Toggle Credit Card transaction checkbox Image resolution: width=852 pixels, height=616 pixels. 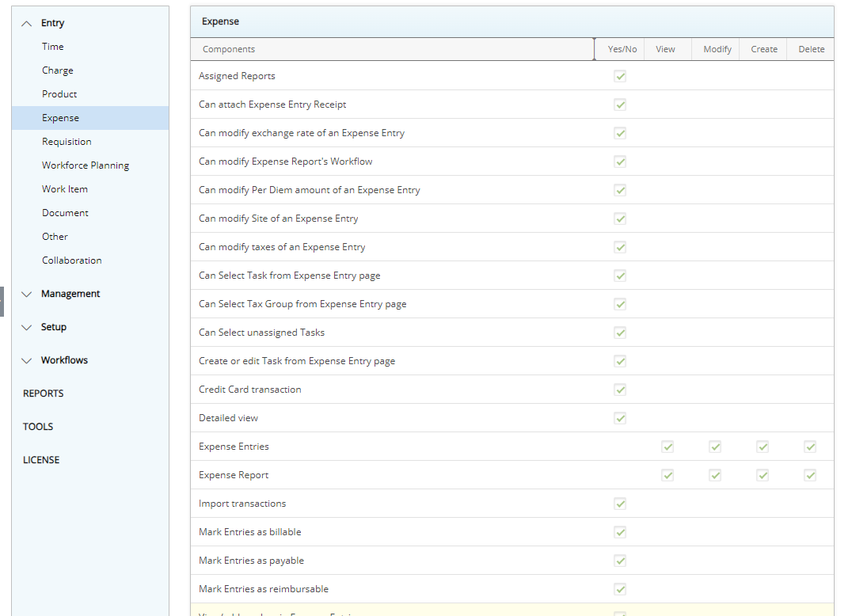tap(620, 390)
